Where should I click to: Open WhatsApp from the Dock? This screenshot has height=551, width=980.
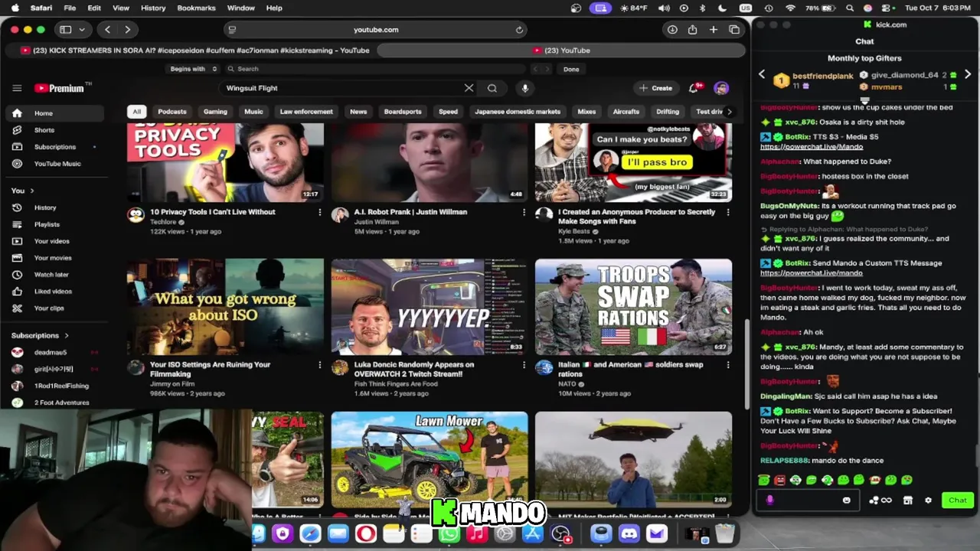tap(449, 533)
